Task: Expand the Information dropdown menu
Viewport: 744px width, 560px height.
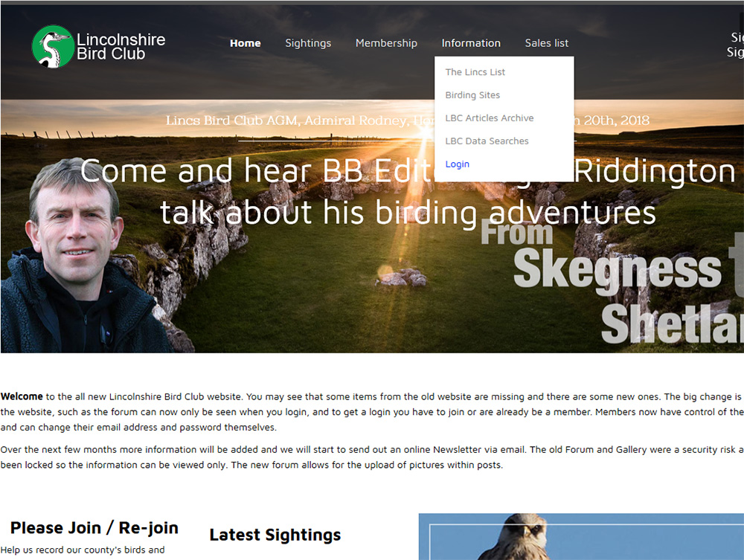Action: (471, 43)
